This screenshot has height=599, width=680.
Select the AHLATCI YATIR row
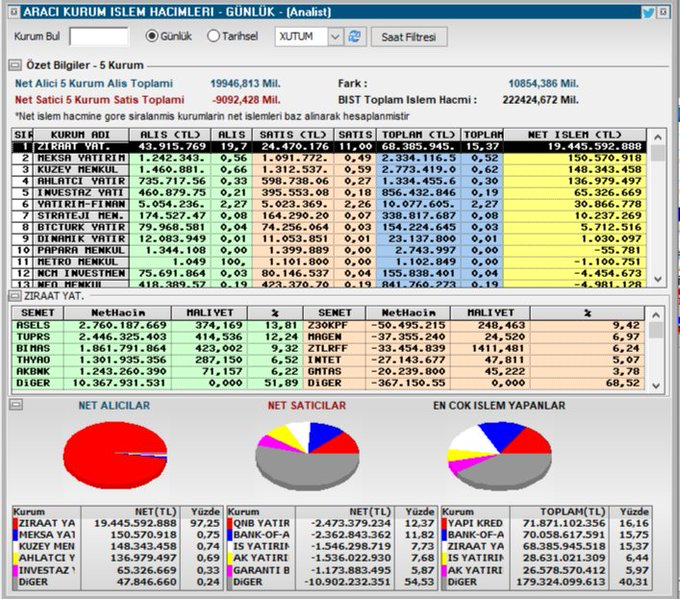tap(329, 181)
